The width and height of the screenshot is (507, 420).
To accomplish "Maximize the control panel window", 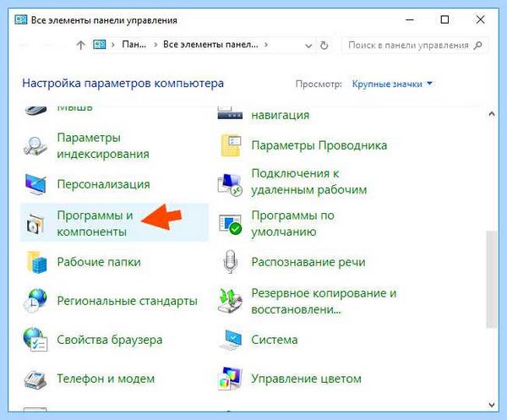I will [x=445, y=19].
